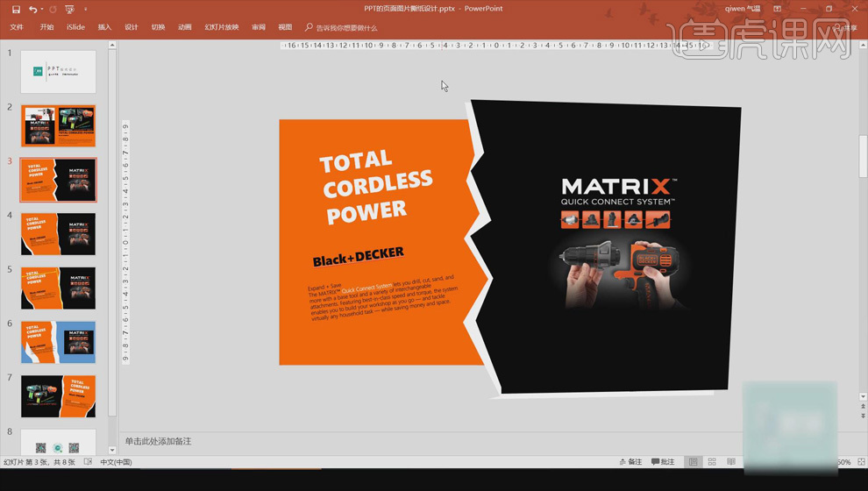Screen dimensions: 868x491
Task: Toggle the 备注 notes pane button
Action: tap(630, 462)
